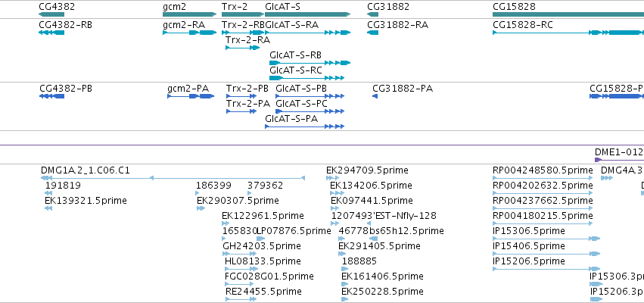The width and height of the screenshot is (644, 303).
Task: Select the EK122961.5prime EST label
Action: point(263,216)
